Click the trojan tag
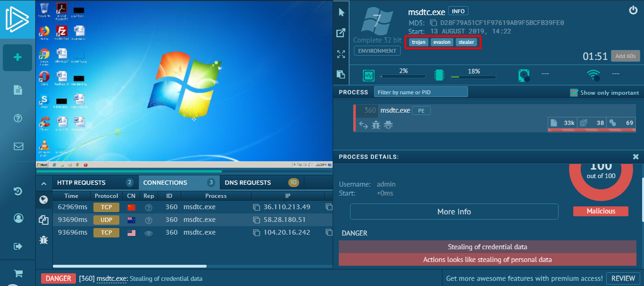 coord(418,42)
